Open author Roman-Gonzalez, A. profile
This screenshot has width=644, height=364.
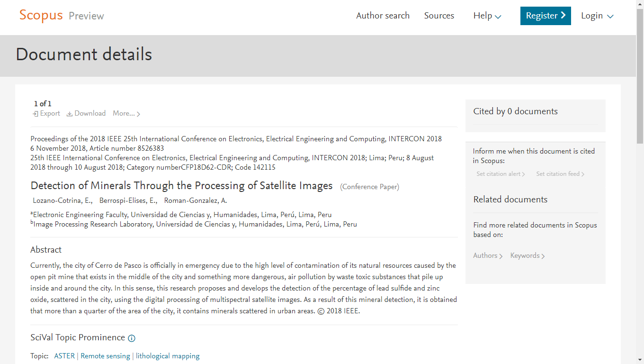(196, 200)
